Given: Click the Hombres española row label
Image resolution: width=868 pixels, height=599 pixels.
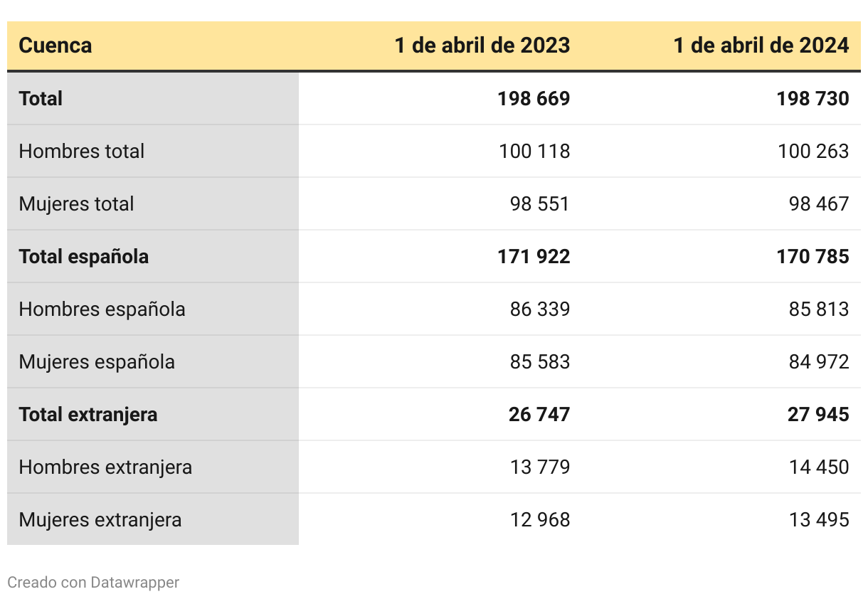Looking at the screenshot, I should 102,309.
